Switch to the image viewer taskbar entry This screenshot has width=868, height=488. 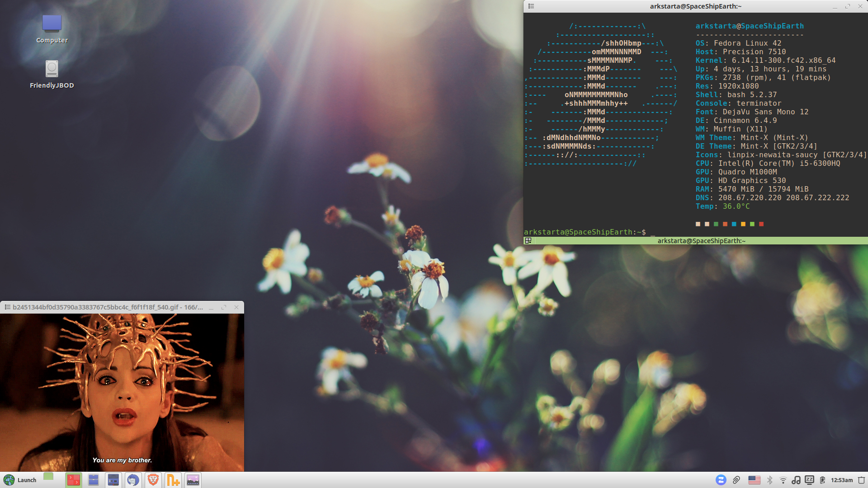[193, 480]
